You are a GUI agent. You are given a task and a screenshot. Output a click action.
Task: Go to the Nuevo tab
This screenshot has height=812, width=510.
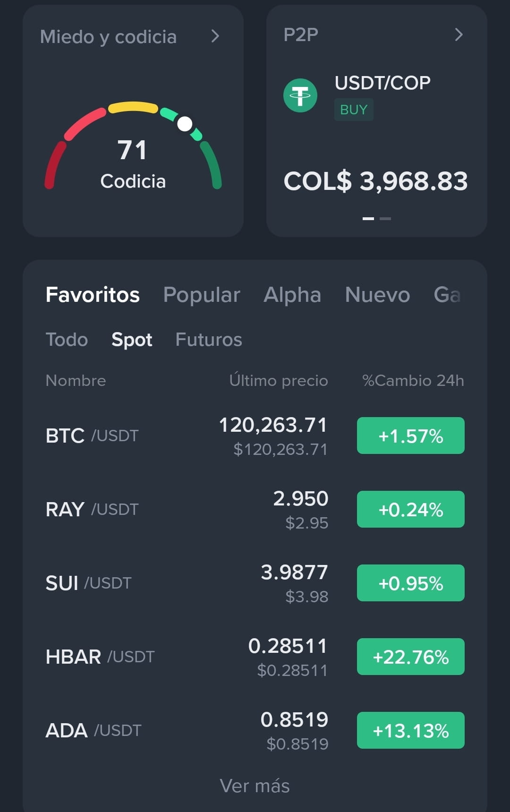point(377,295)
